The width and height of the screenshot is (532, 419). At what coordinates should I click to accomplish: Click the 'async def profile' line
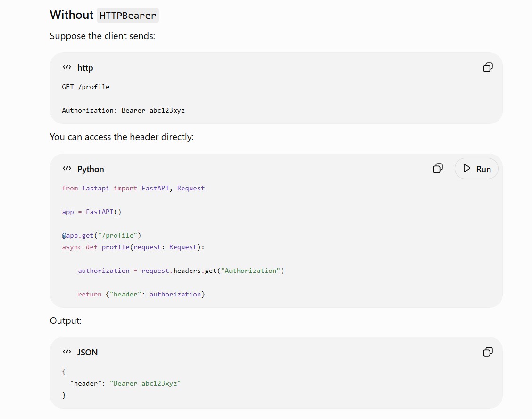pyautogui.click(x=133, y=247)
